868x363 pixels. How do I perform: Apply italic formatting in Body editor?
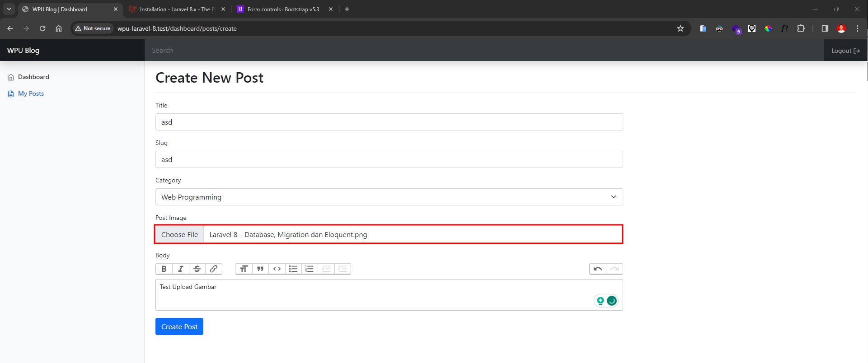tap(181, 269)
